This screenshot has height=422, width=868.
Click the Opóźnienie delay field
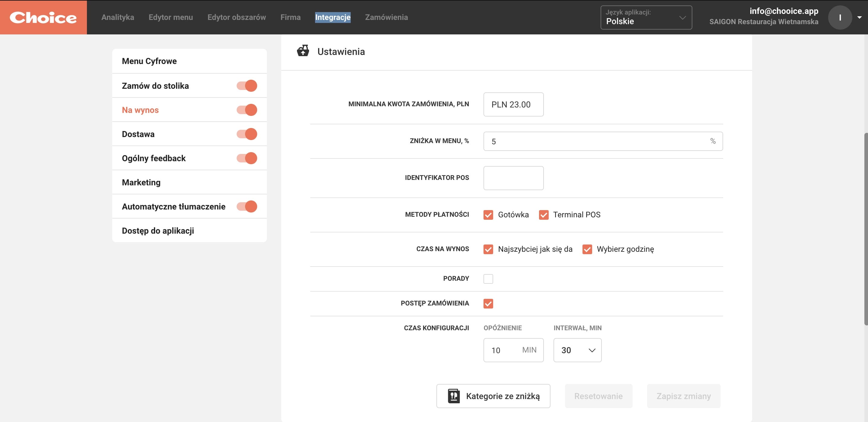[513, 350]
